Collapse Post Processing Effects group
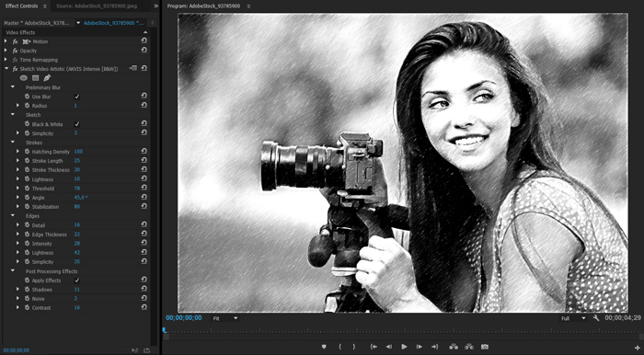Viewport: 644px width, 355px height. coord(13,270)
